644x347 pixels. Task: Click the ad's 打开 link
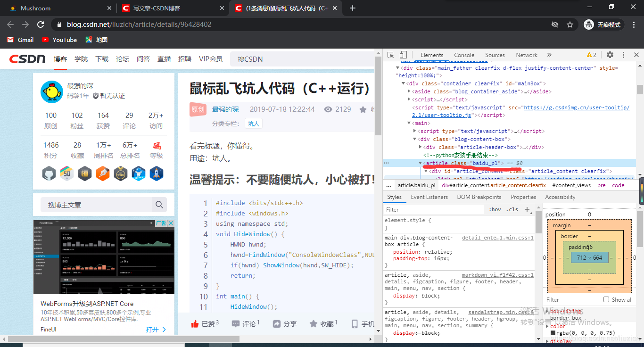156,330
